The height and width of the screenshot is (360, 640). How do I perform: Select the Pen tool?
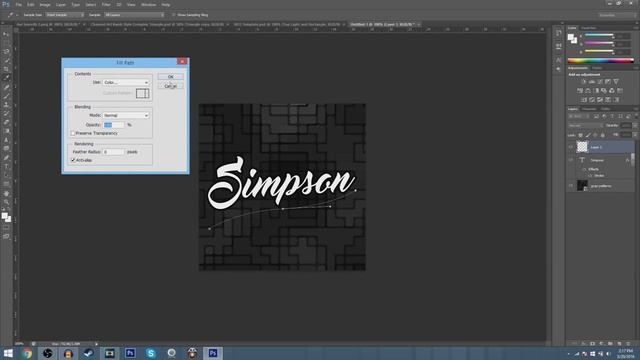tap(7, 158)
